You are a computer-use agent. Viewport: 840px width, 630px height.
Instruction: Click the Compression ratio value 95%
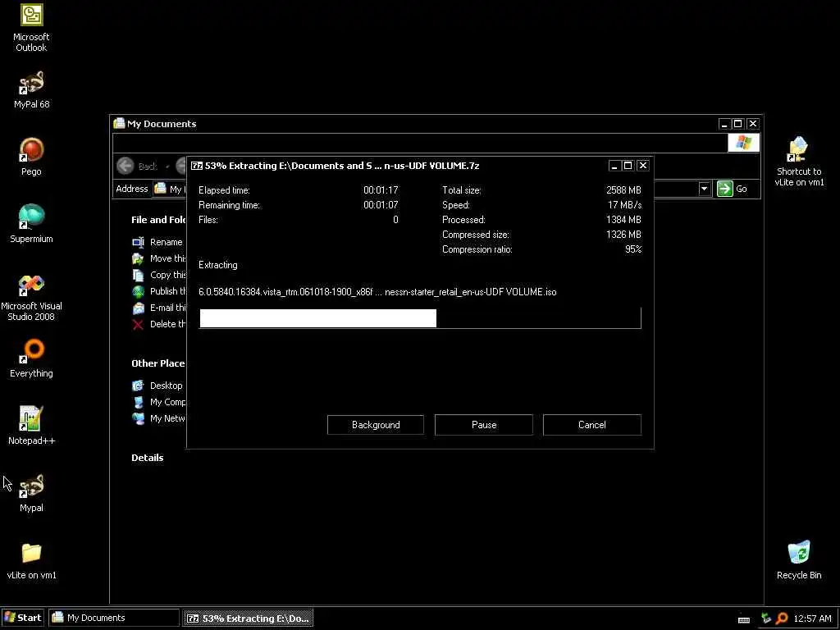(x=633, y=249)
